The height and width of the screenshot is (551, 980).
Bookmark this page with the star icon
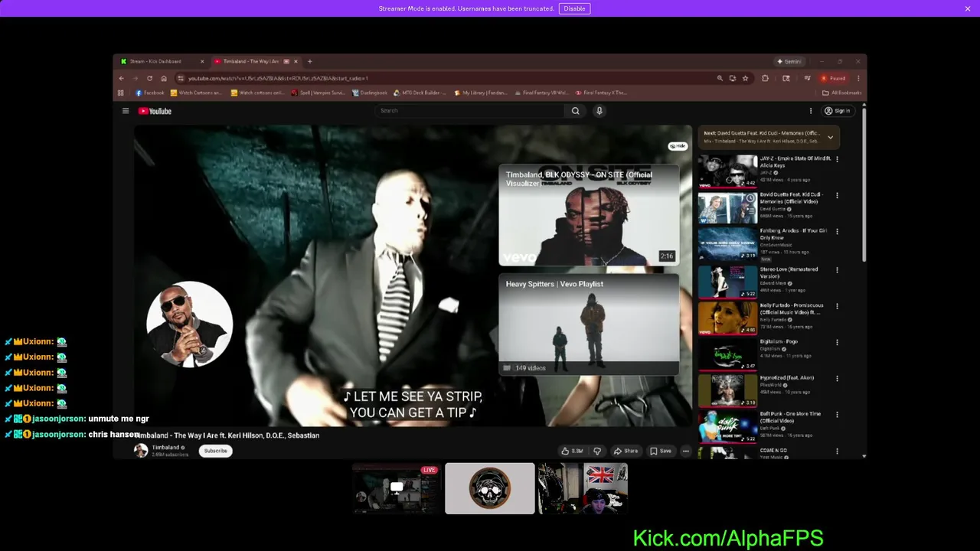pos(745,78)
